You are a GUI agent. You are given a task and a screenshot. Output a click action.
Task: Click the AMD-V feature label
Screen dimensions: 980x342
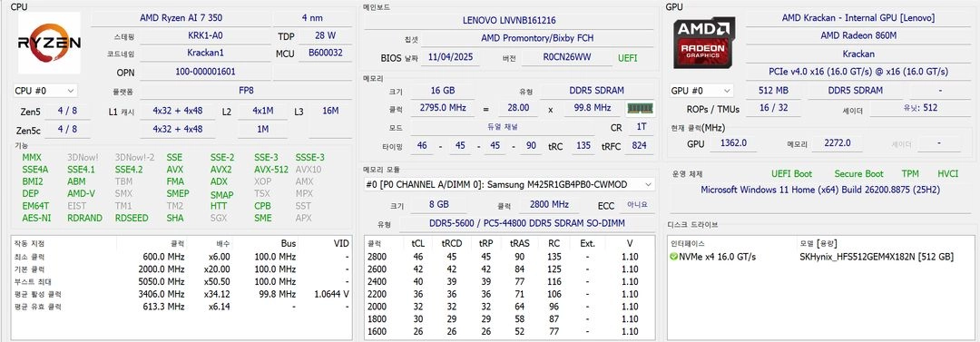pyautogui.click(x=81, y=194)
